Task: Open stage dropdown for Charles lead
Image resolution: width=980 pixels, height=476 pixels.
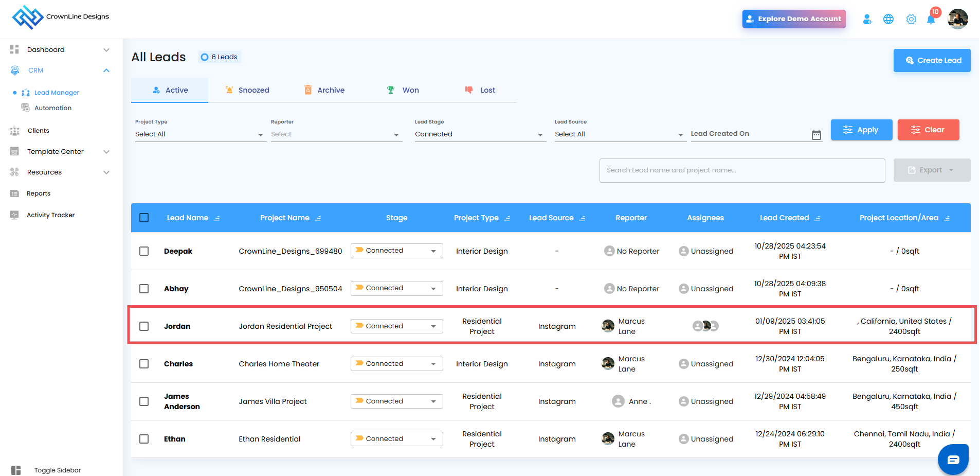Action: pyautogui.click(x=396, y=364)
